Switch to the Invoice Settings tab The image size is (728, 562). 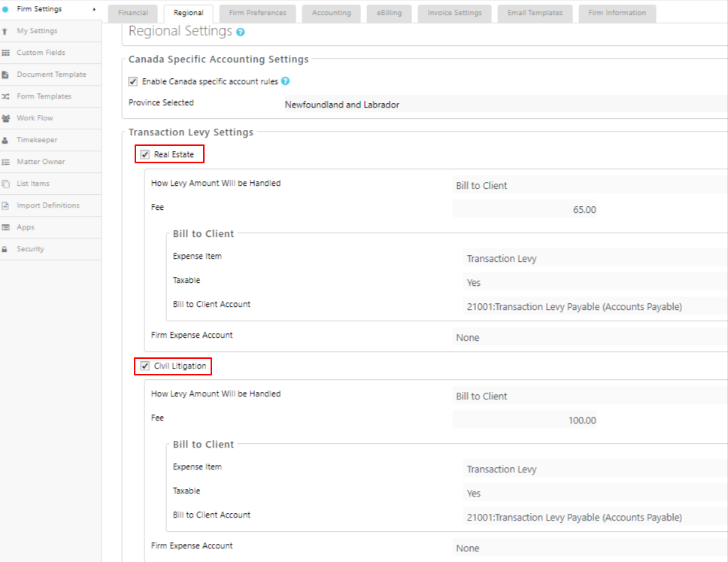(454, 13)
